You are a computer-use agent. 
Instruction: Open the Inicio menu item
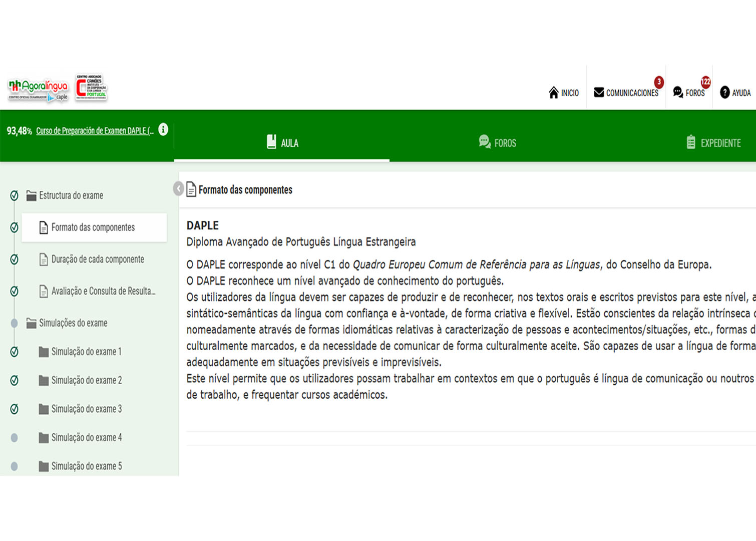pyautogui.click(x=564, y=93)
